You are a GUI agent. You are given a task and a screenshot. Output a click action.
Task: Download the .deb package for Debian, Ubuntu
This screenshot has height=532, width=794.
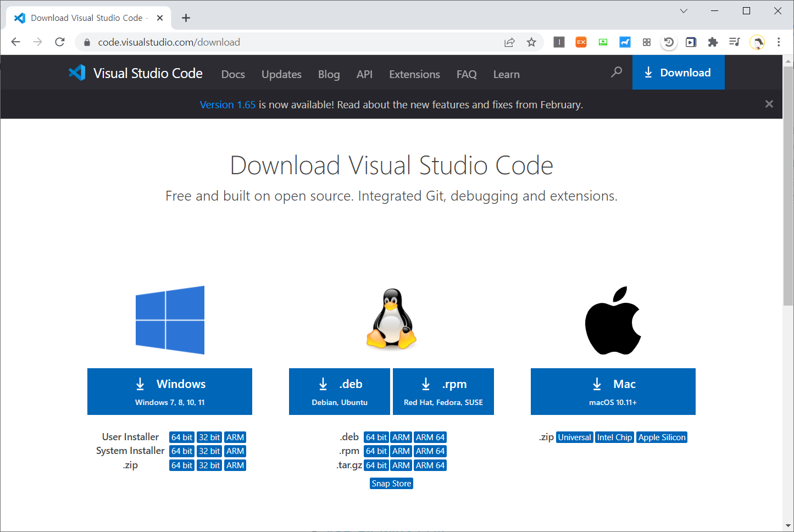(x=340, y=391)
